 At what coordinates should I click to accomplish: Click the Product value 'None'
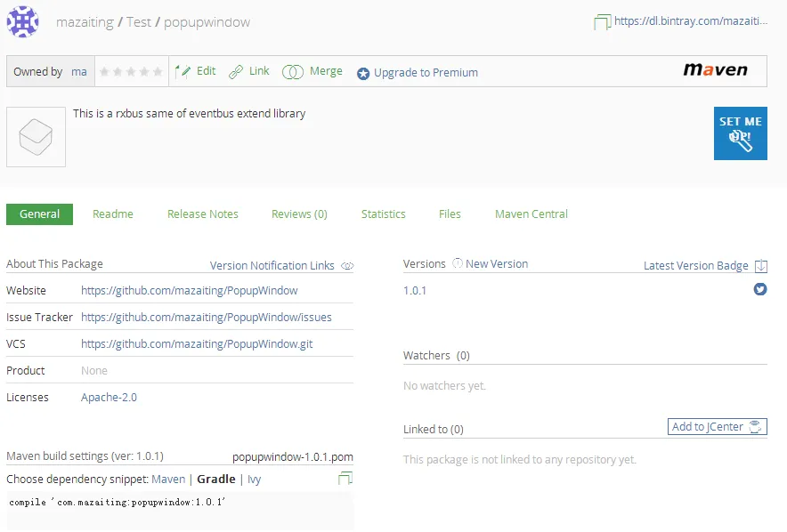click(x=94, y=371)
